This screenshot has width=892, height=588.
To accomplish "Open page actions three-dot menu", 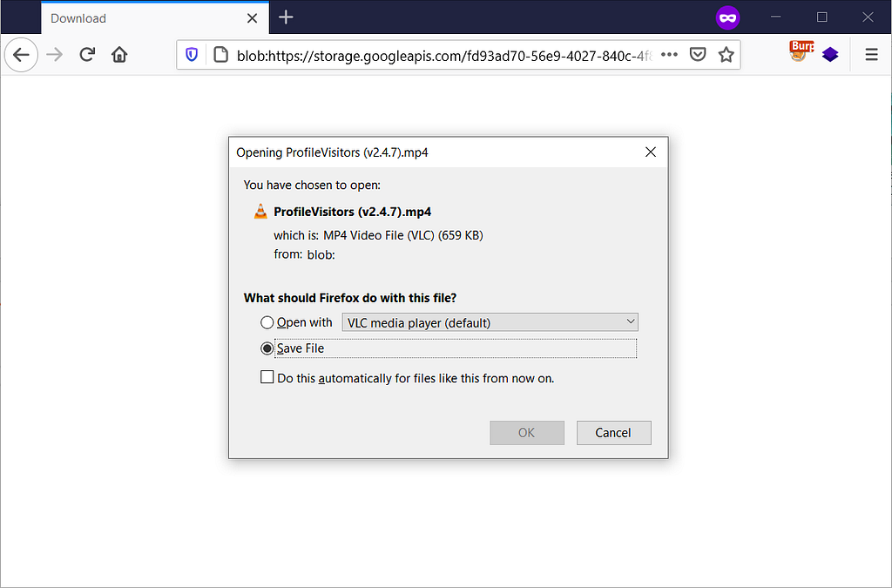I will click(x=669, y=55).
